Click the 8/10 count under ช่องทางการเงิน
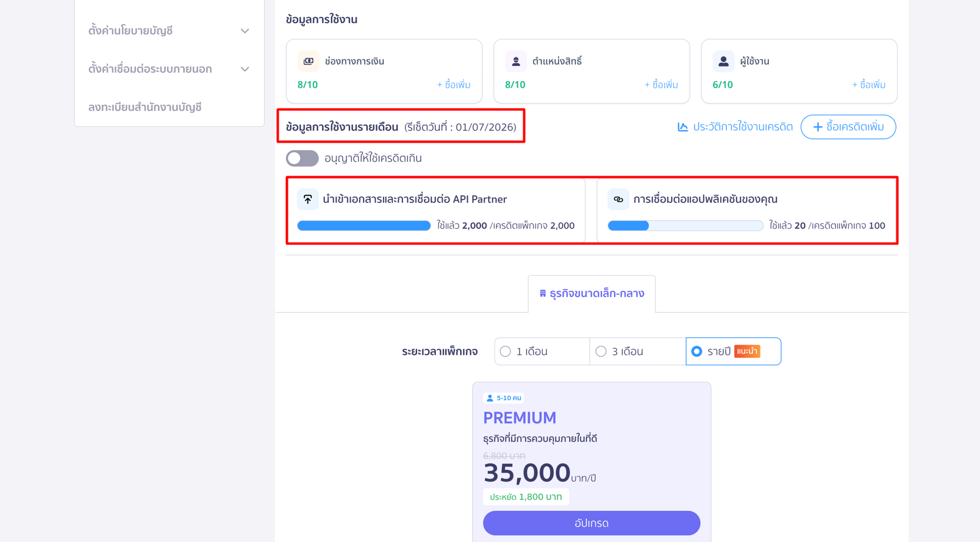 click(307, 85)
